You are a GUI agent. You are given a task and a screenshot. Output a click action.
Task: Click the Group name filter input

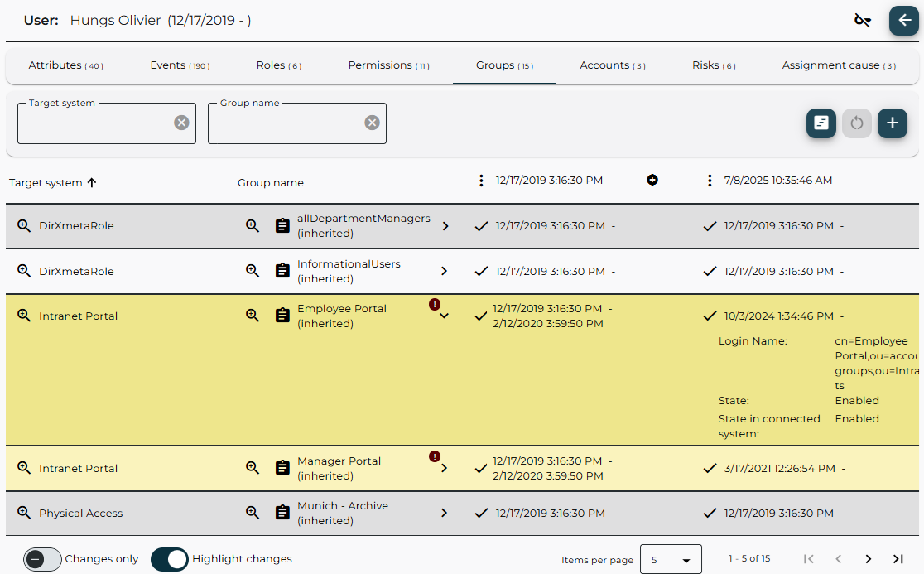pos(284,123)
